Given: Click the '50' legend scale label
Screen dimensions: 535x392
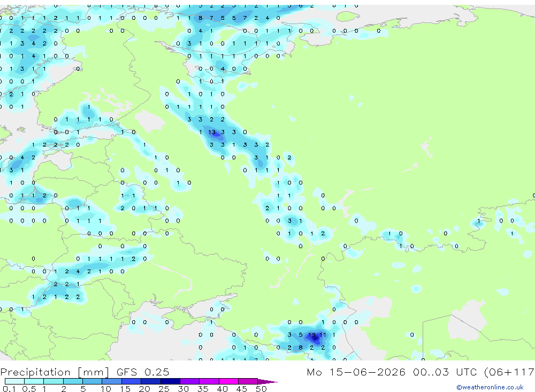Looking at the screenshot, I should point(261,389).
